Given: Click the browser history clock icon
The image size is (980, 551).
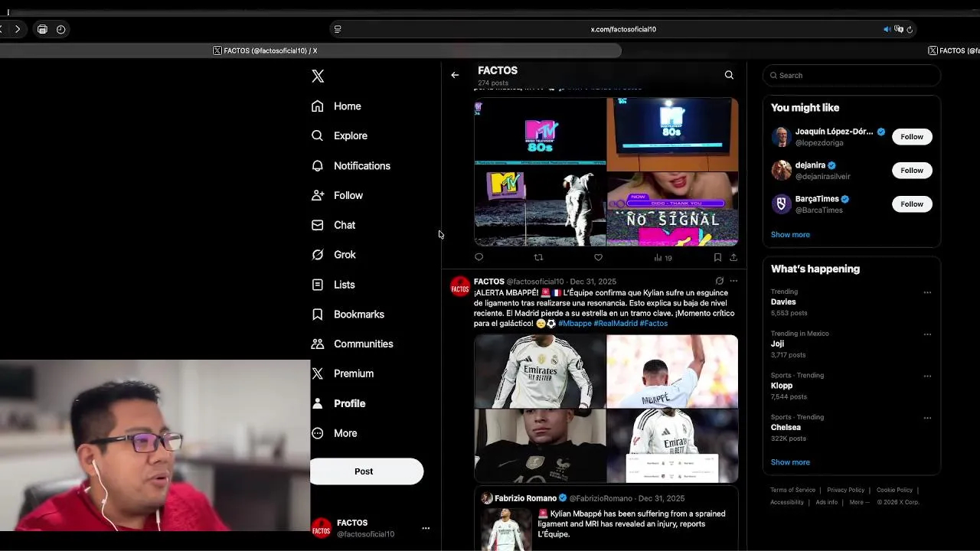Looking at the screenshot, I should point(61,29).
